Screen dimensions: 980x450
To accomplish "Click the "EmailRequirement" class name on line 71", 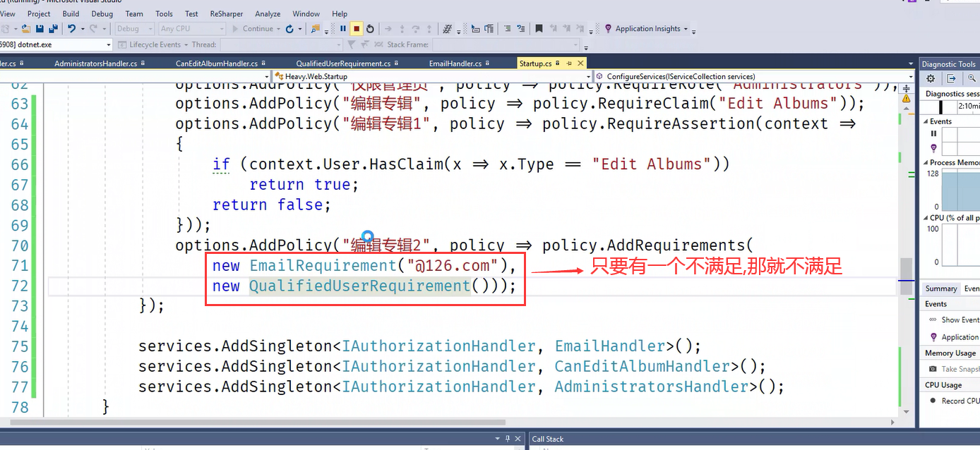I will (323, 266).
